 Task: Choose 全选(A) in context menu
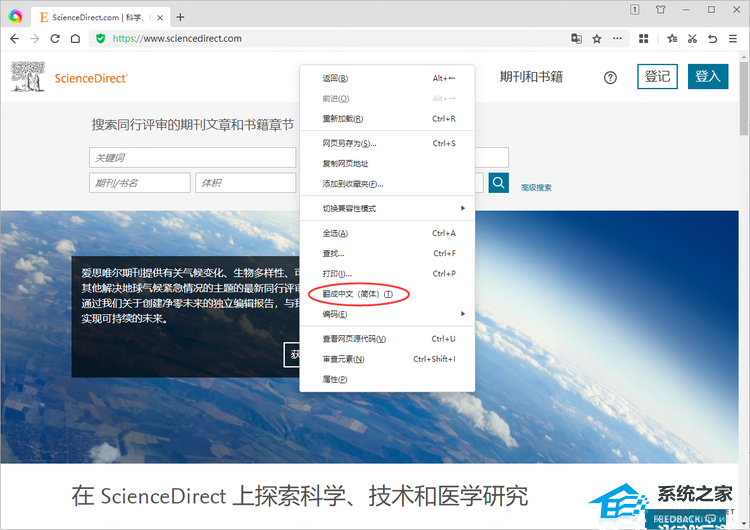387,233
